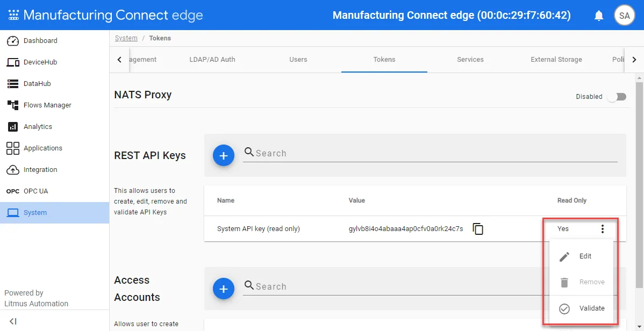Collapse the sidebar navigation
This screenshot has height=331, width=644.
(x=13, y=321)
